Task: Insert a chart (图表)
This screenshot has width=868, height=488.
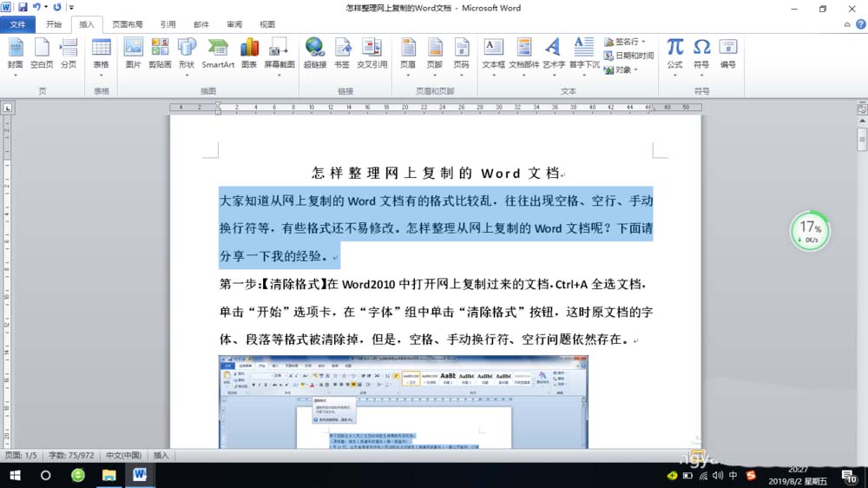Action: tap(249, 54)
